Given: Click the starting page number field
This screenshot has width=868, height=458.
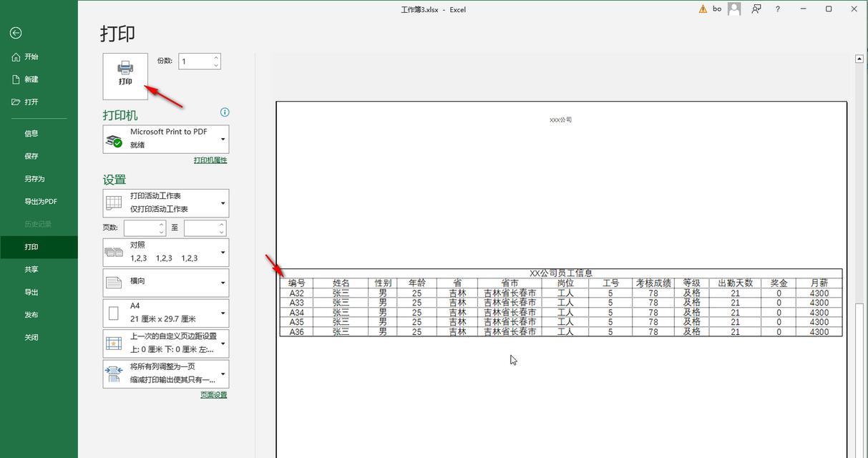Looking at the screenshot, I should click(x=140, y=228).
